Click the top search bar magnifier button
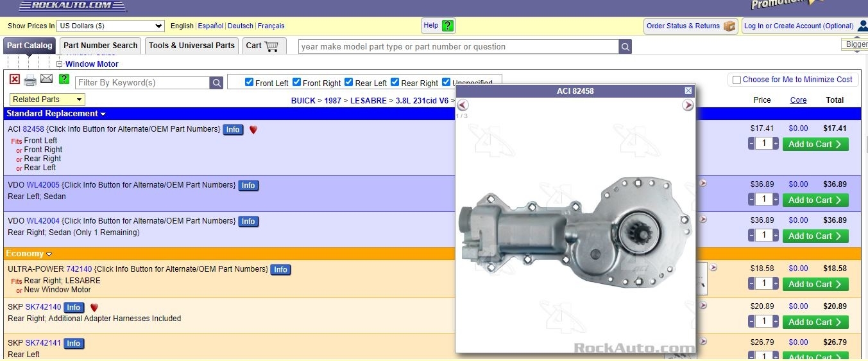 click(x=625, y=47)
